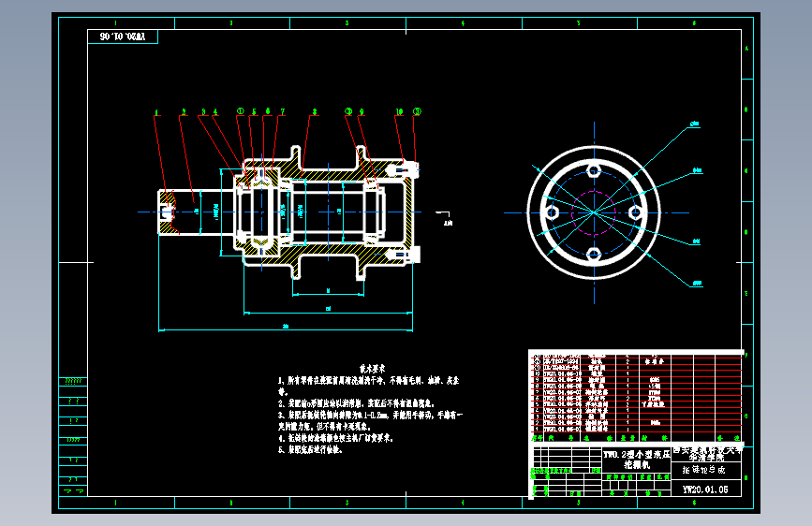Viewport: 812px width, 526px height.
Task: Click parts list row 1 code cell
Action: click(562, 430)
